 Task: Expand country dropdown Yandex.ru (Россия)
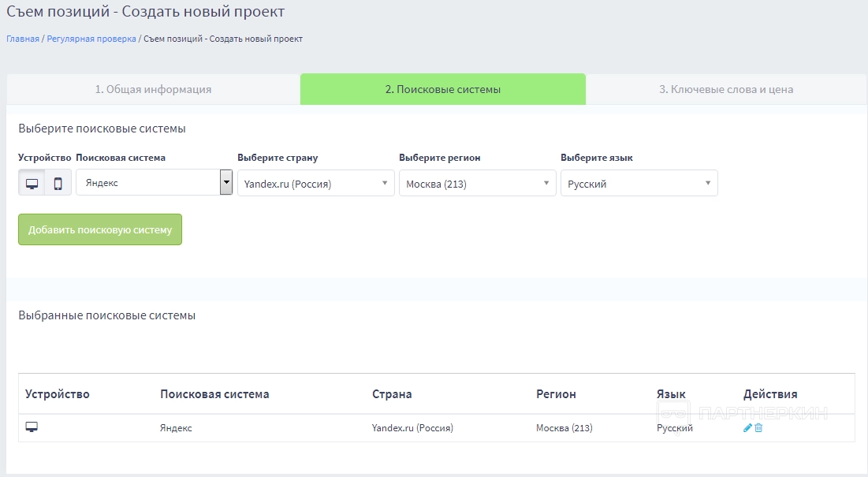[x=315, y=184]
